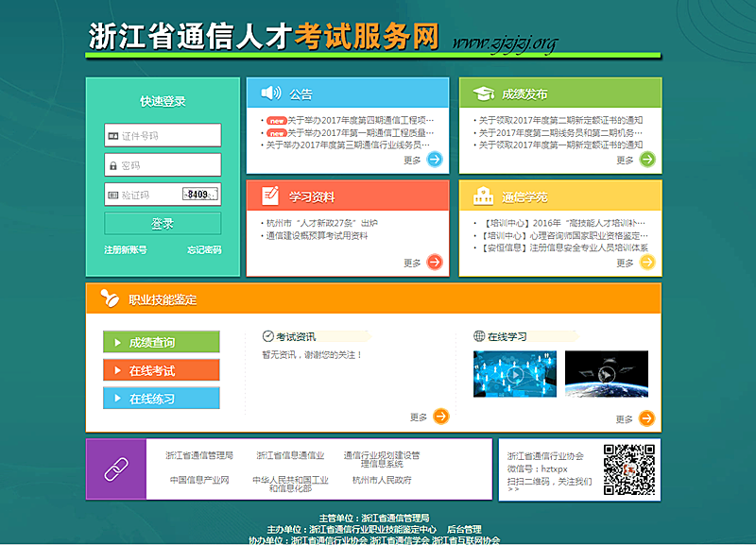Open the blue 在线练习 button
This screenshot has width=756, height=545.
(161, 399)
